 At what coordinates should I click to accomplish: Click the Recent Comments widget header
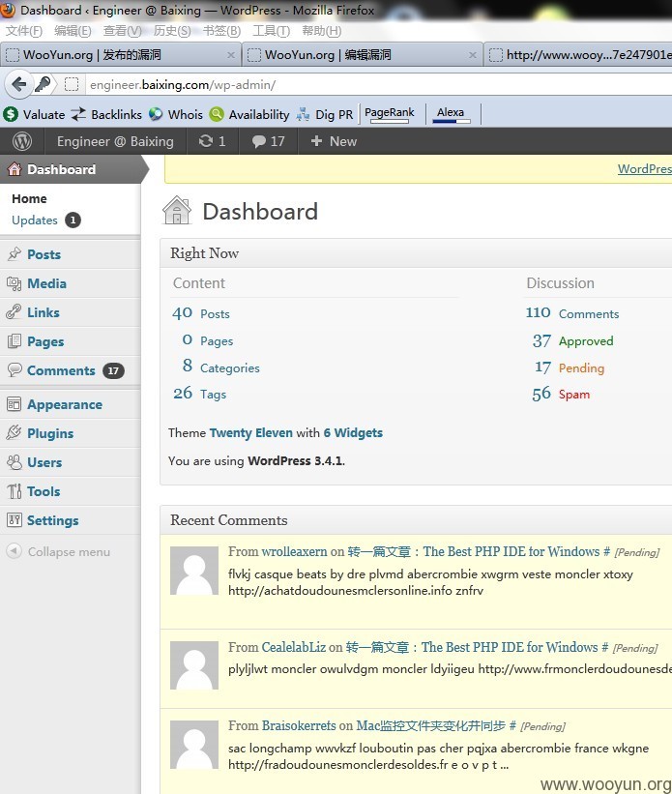click(x=417, y=520)
